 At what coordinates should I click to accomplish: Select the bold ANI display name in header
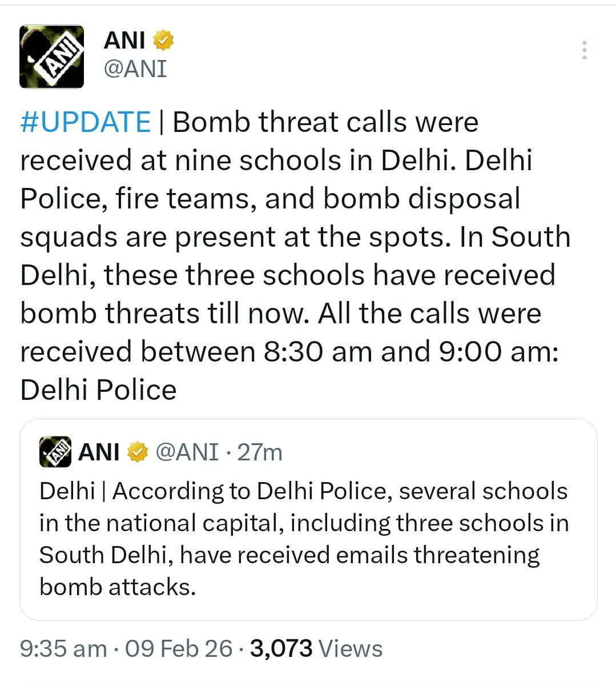tap(124, 41)
